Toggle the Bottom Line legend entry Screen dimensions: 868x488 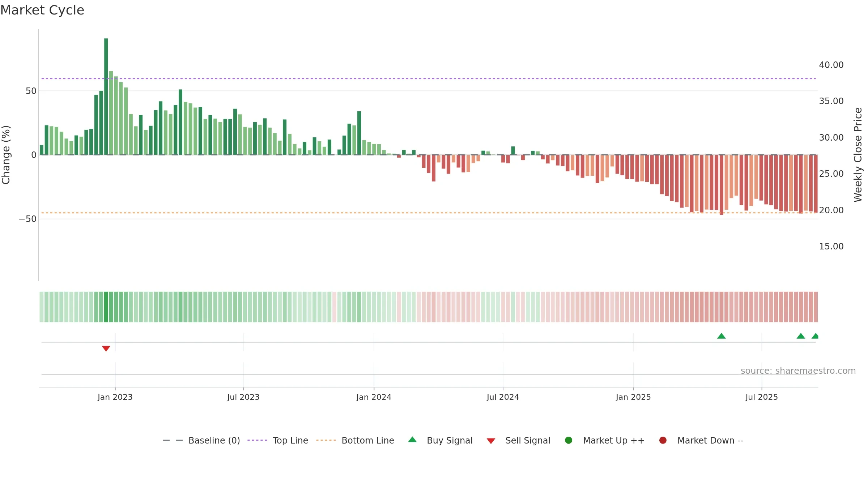pos(355,440)
